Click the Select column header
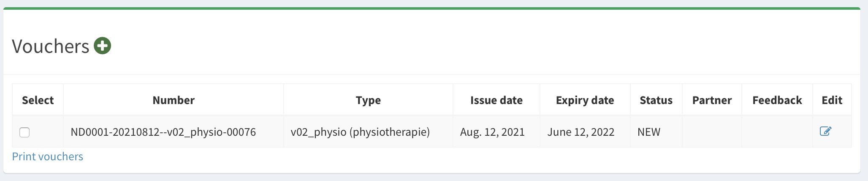This screenshot has height=181, width=868. pyautogui.click(x=38, y=100)
